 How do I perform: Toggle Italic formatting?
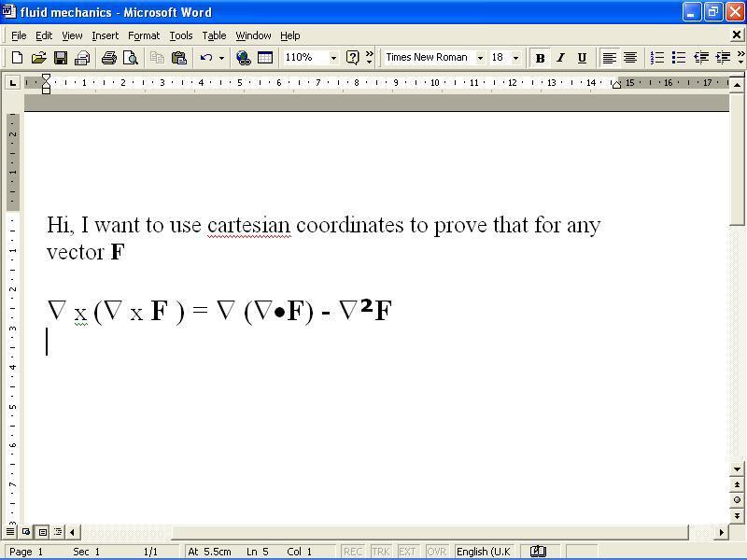click(560, 58)
